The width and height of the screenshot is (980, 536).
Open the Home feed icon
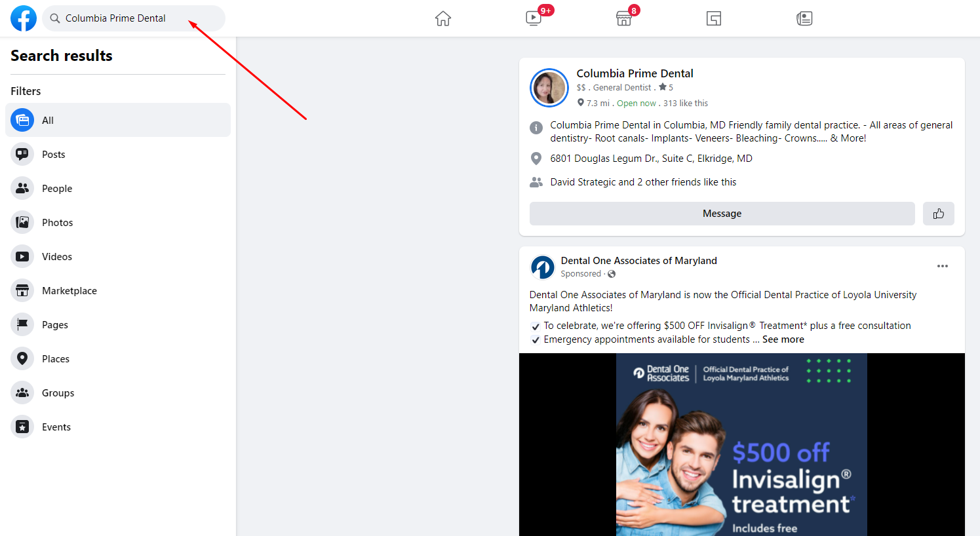[443, 18]
